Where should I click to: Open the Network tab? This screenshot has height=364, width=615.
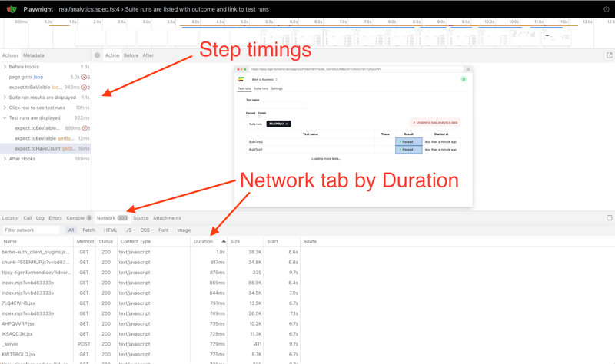[112, 218]
